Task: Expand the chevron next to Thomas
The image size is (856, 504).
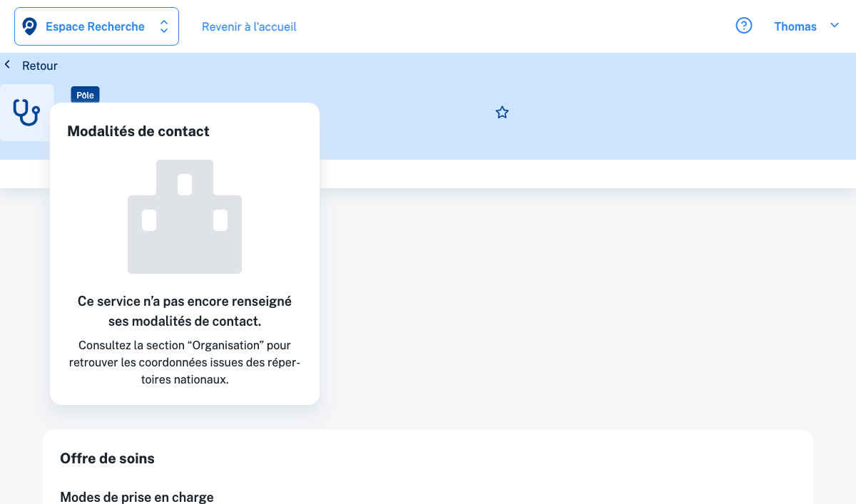Action: (835, 26)
